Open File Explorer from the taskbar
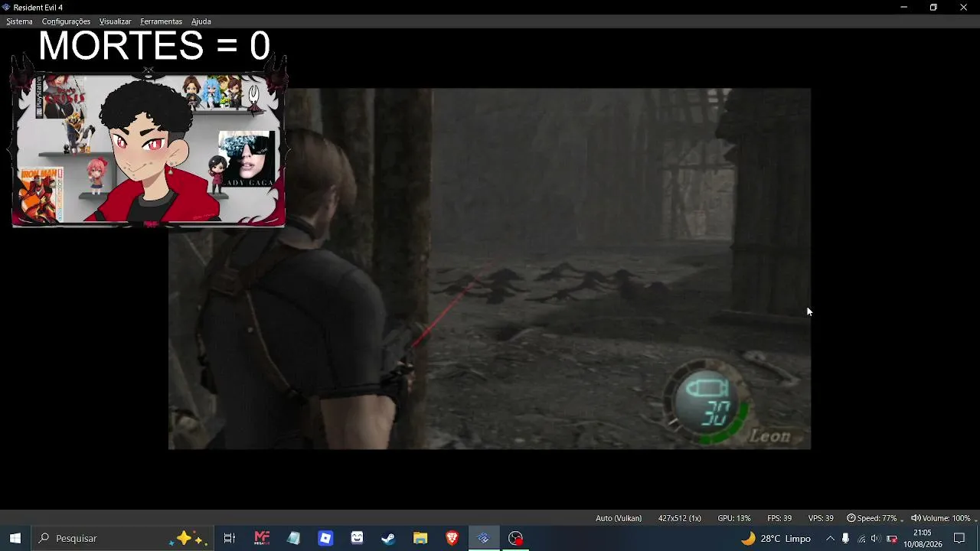 click(420, 538)
